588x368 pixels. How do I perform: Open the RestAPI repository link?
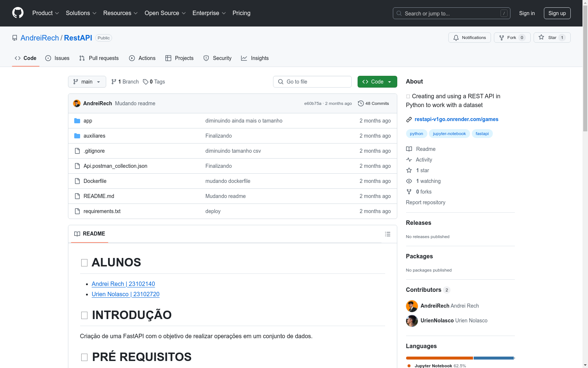[x=78, y=38]
